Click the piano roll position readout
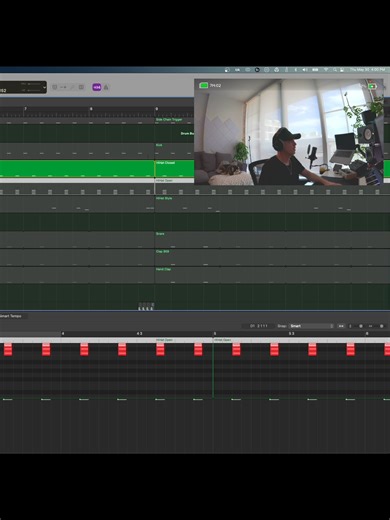This screenshot has height=520, width=390. [x=259, y=326]
